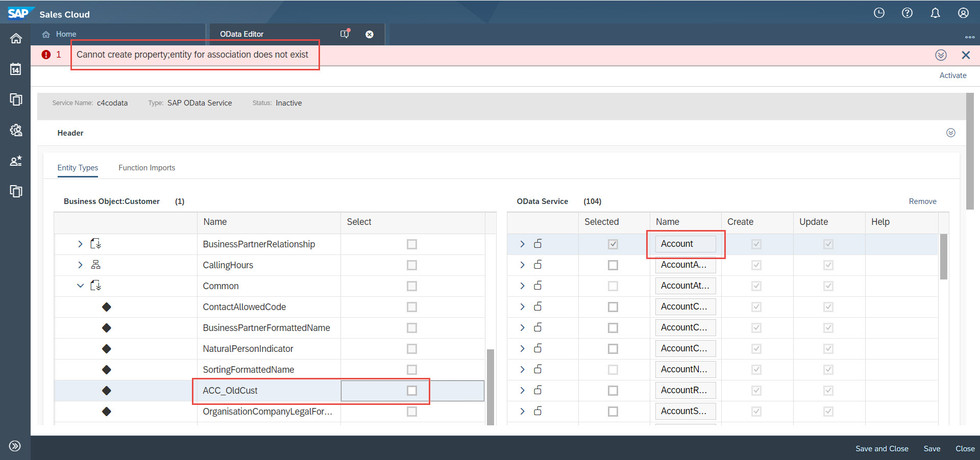Select the BusinessPartnerFormattedName row text
The height and width of the screenshot is (460, 980).
[x=266, y=328]
